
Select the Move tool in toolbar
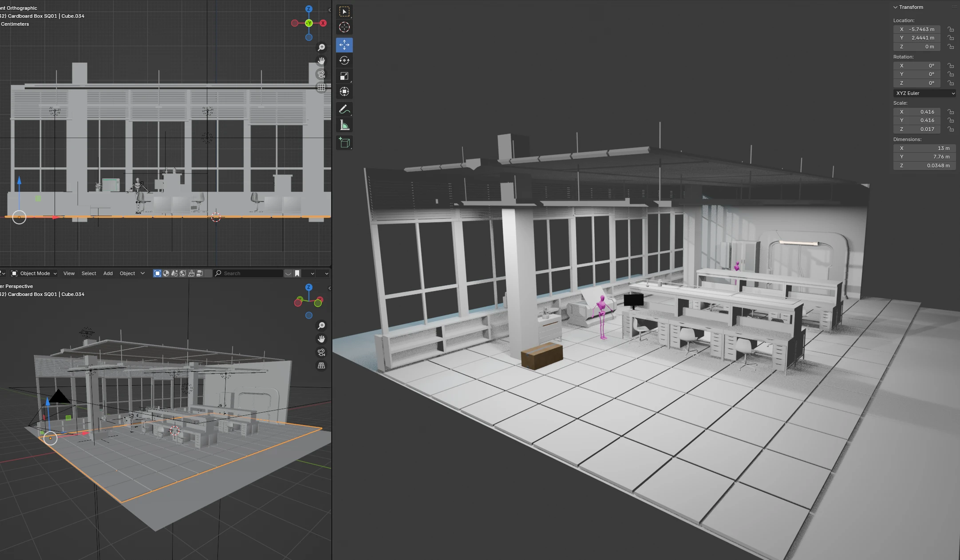[x=344, y=45]
